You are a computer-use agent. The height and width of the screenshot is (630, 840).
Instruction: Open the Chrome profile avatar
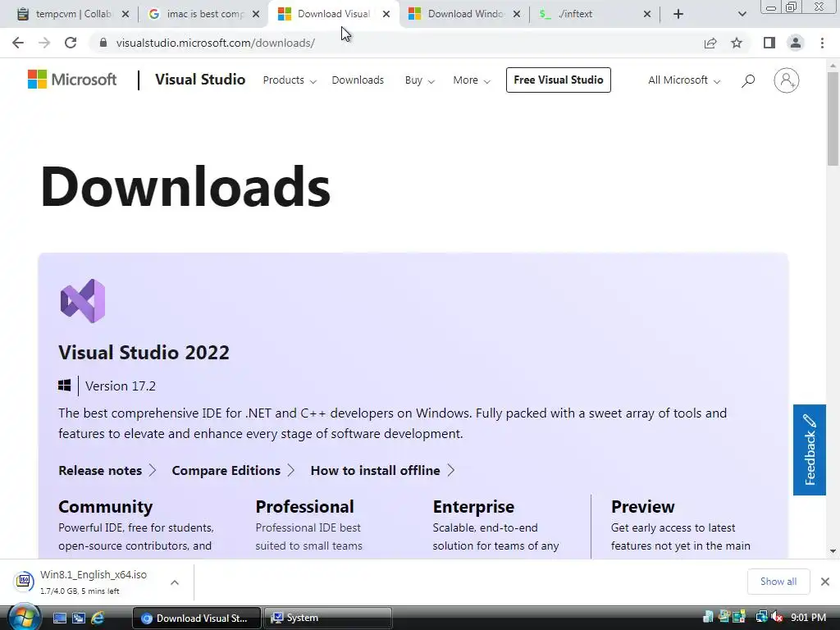pos(796,43)
